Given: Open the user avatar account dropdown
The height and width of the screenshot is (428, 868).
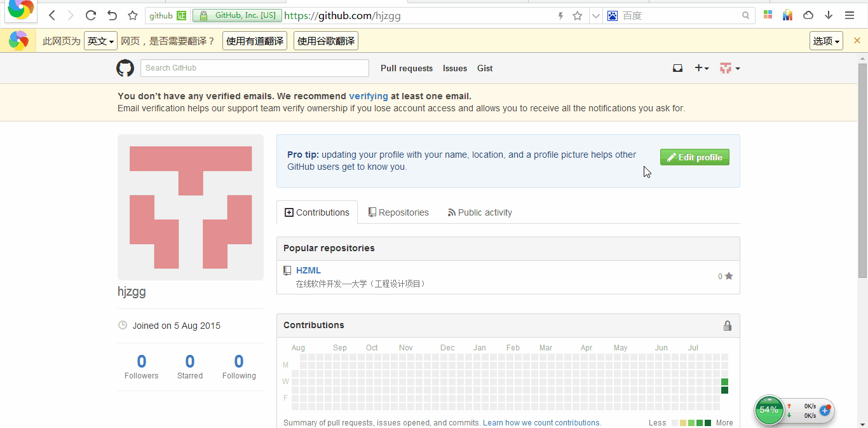Looking at the screenshot, I should tap(729, 68).
